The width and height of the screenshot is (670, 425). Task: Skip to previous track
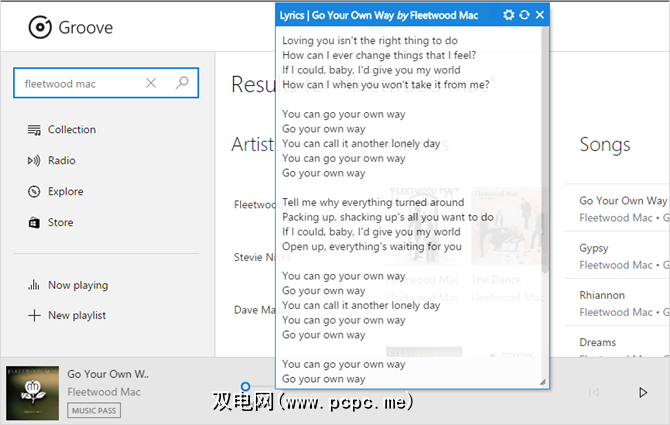click(594, 392)
